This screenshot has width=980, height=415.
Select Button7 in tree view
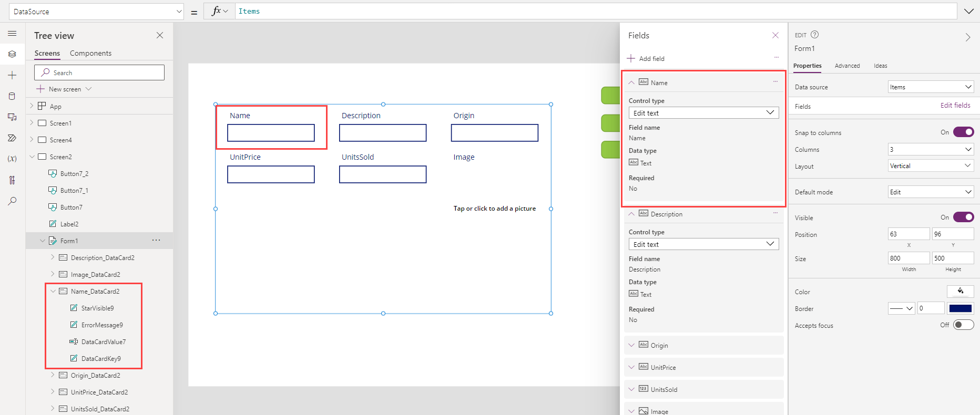[x=71, y=207]
